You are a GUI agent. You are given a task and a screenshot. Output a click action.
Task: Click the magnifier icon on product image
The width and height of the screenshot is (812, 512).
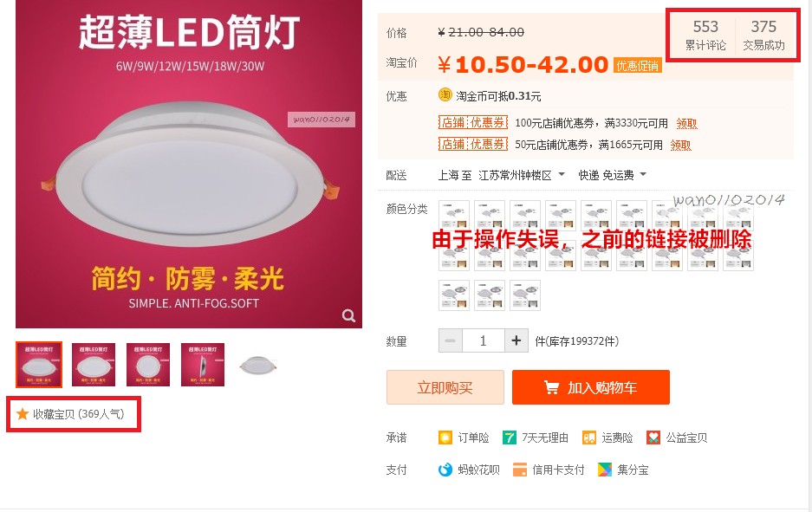[x=348, y=315]
